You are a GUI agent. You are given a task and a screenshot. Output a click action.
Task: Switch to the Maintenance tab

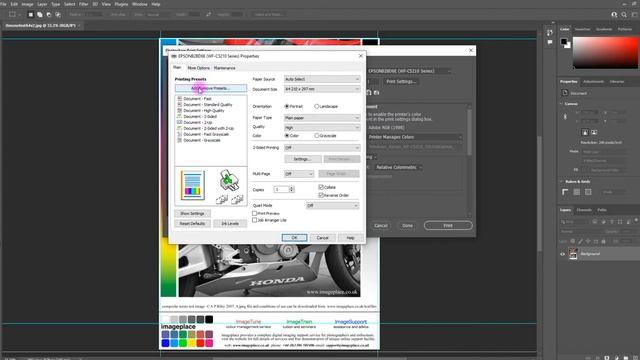pyautogui.click(x=224, y=68)
